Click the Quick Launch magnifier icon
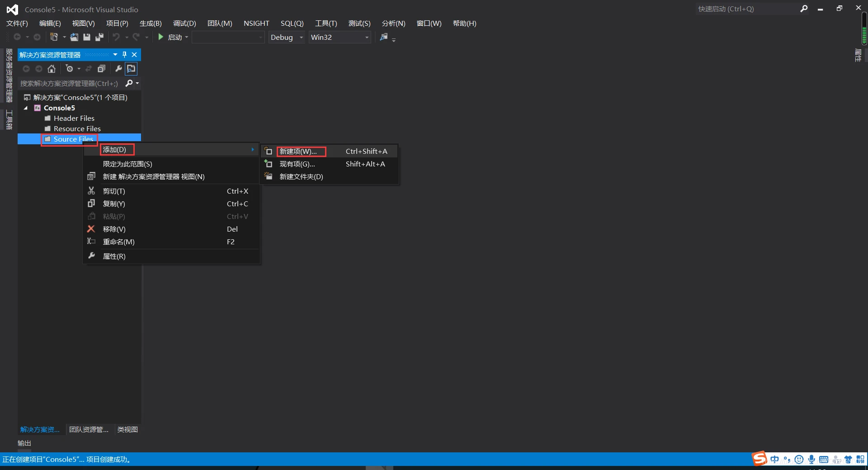Image resolution: width=868 pixels, height=470 pixels. coord(804,9)
